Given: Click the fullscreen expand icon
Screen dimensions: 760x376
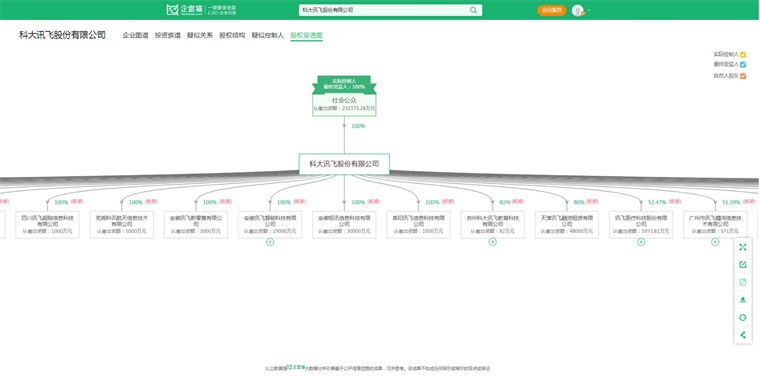Looking at the screenshot, I should 743,247.
